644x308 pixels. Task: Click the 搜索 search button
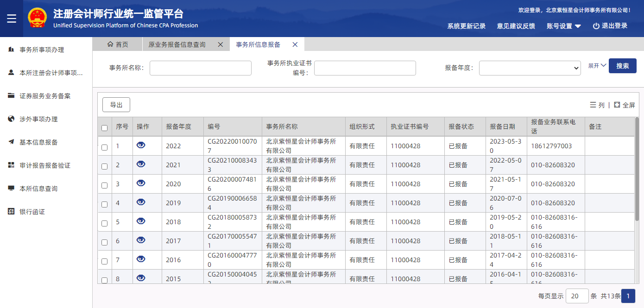pyautogui.click(x=622, y=66)
